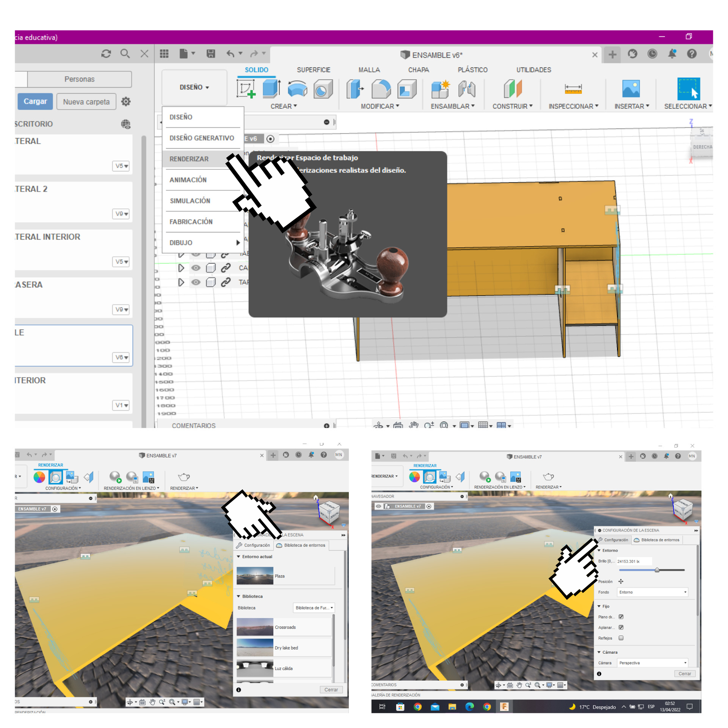The image size is (728, 728).
Task: Click the search magnifier in the data panel header
Action: pyautogui.click(x=125, y=53)
